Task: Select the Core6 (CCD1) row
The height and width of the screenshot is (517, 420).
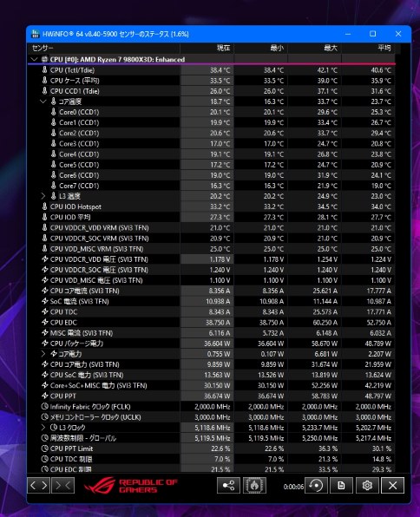Action: (x=212, y=175)
